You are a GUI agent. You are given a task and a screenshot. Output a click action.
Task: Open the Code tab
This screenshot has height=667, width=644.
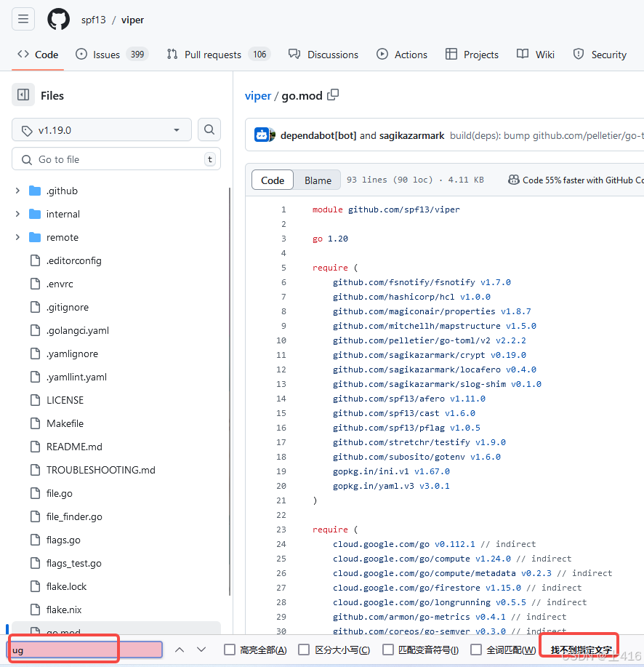[x=38, y=55]
